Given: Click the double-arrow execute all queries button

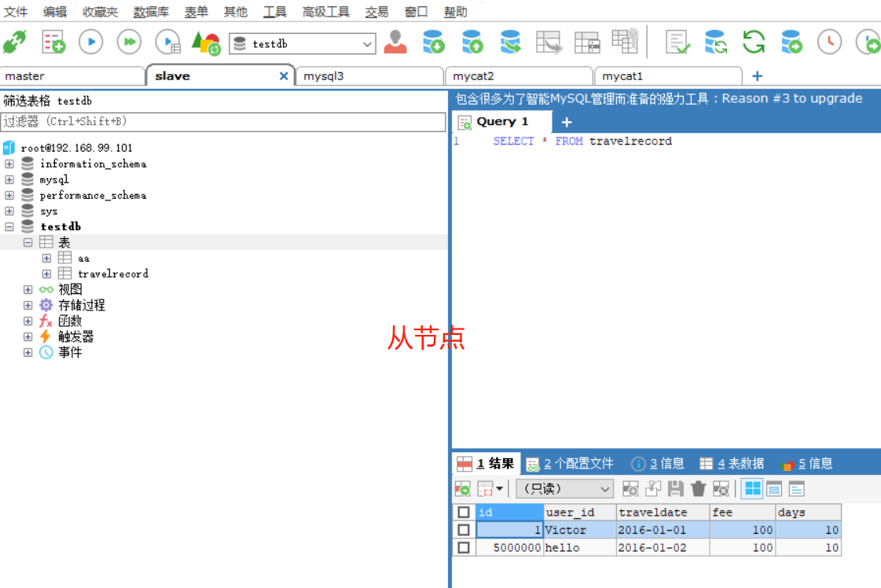Looking at the screenshot, I should (129, 42).
